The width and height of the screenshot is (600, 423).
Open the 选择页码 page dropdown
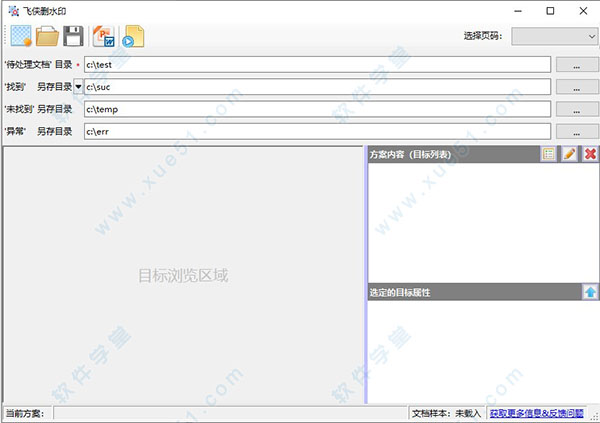coord(554,36)
